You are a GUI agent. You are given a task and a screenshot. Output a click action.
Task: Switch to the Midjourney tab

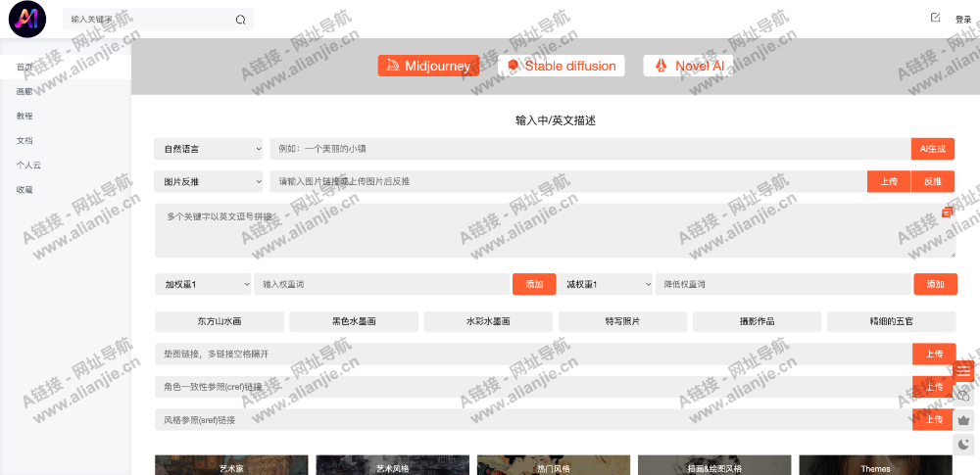[x=429, y=66]
